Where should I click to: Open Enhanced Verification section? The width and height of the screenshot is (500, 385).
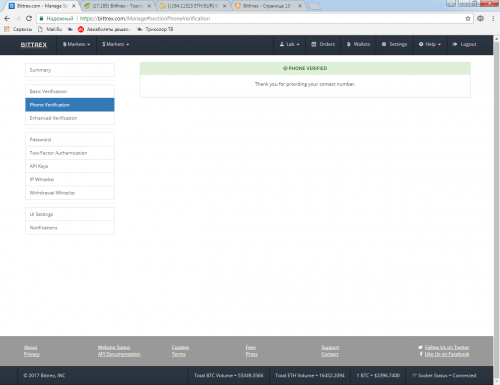point(70,118)
